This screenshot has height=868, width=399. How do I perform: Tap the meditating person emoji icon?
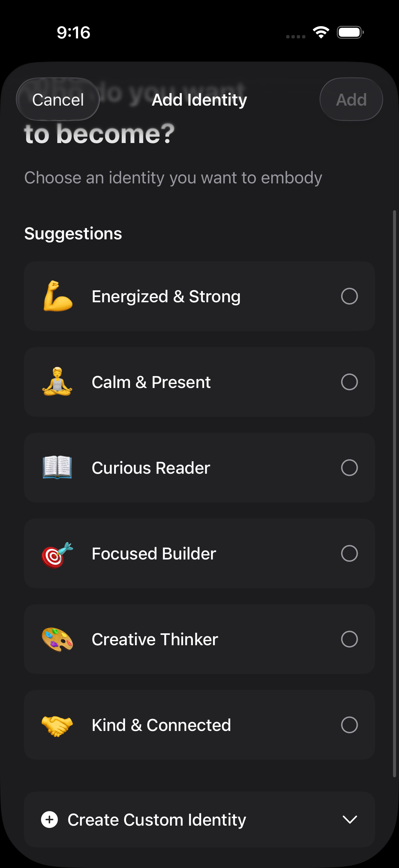coord(57,382)
